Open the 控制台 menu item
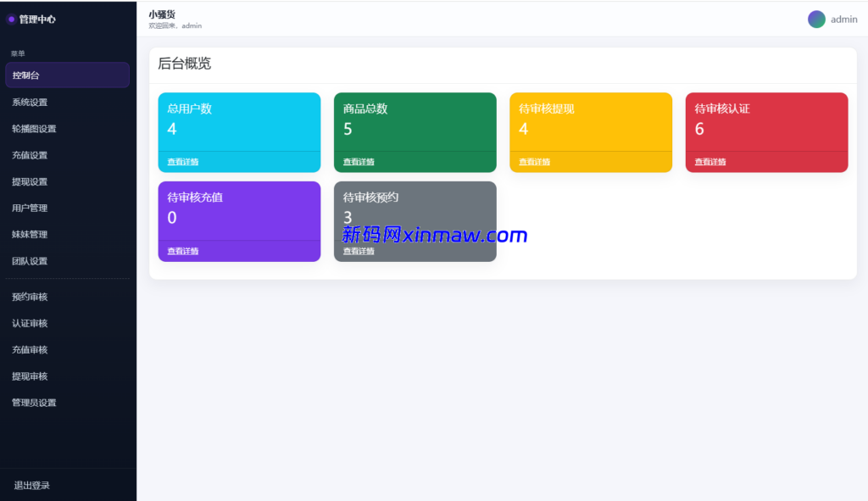The image size is (868, 501). point(67,75)
